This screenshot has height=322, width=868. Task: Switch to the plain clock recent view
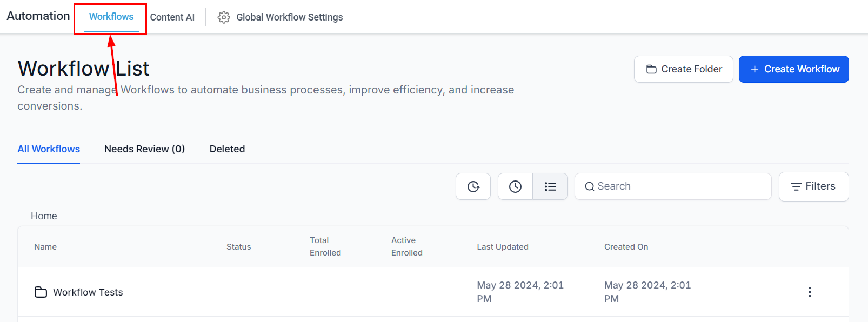click(x=516, y=186)
